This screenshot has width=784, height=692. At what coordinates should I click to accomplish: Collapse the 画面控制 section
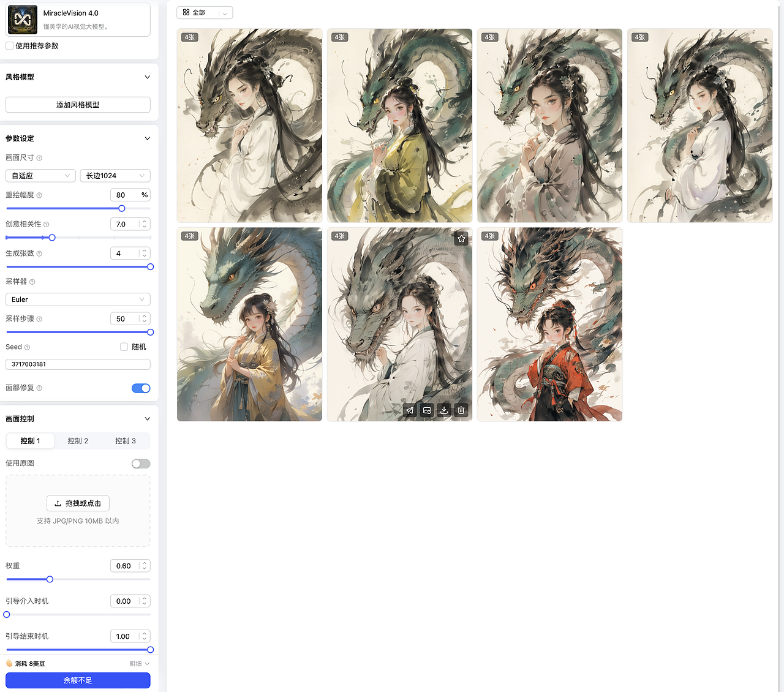(147, 419)
